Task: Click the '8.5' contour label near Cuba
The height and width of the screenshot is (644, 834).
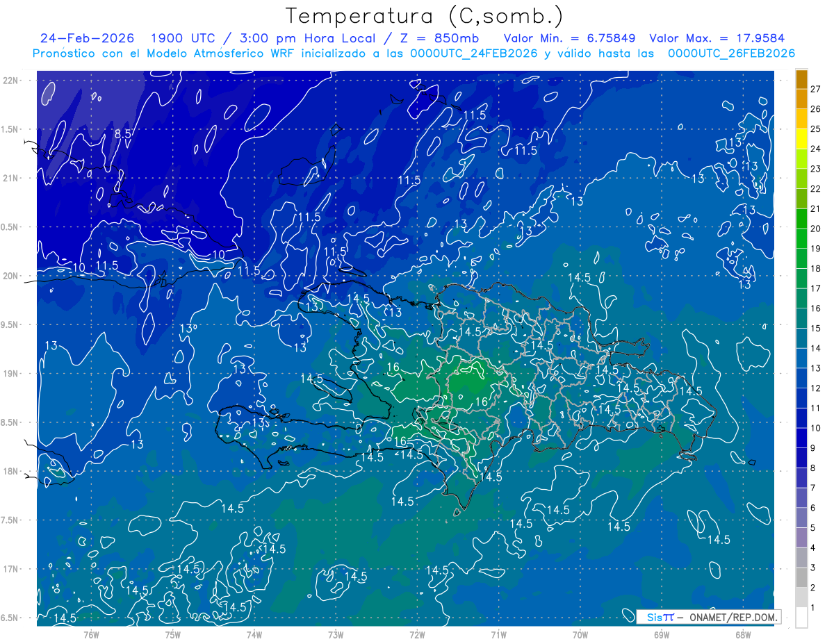Action: click(x=122, y=134)
